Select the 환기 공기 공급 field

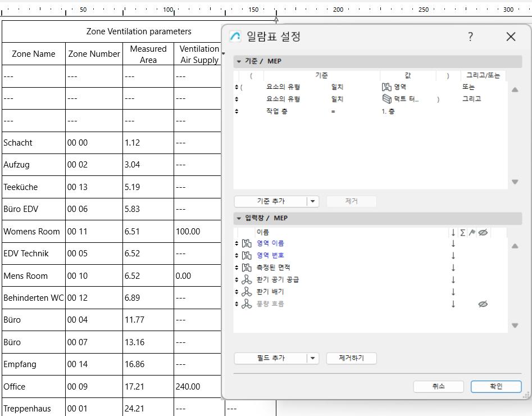point(278,280)
